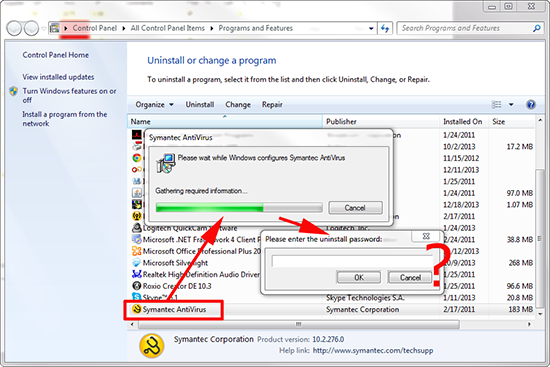Click the Forward navigation arrow button

[31, 28]
